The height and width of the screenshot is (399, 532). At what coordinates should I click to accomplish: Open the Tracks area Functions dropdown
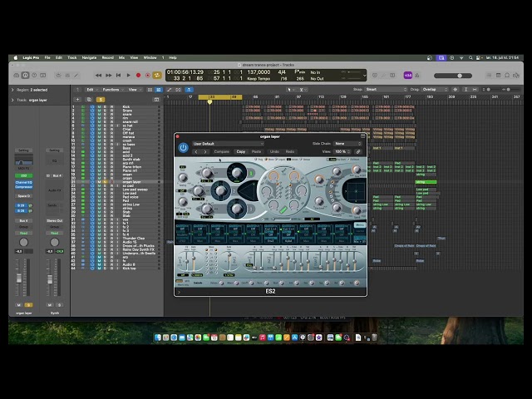[x=113, y=90]
